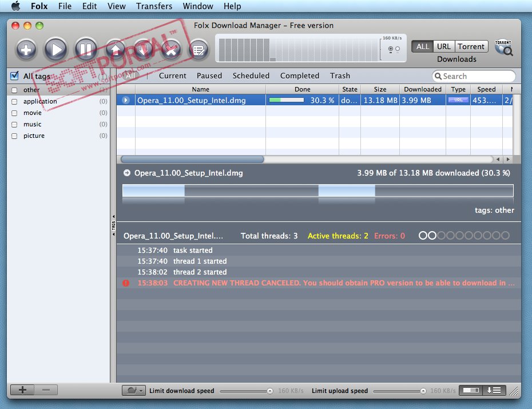Start the selected download with Play button
This screenshot has width=532, height=409.
pyautogui.click(x=56, y=50)
